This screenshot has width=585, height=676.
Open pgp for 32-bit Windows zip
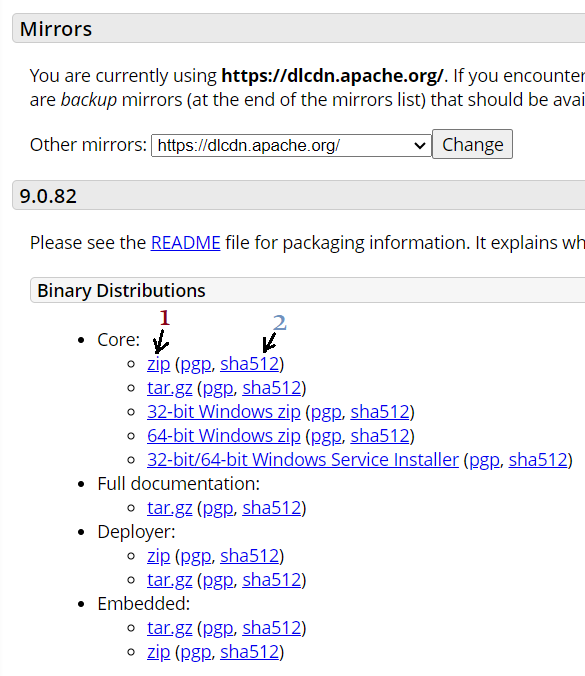click(x=326, y=412)
